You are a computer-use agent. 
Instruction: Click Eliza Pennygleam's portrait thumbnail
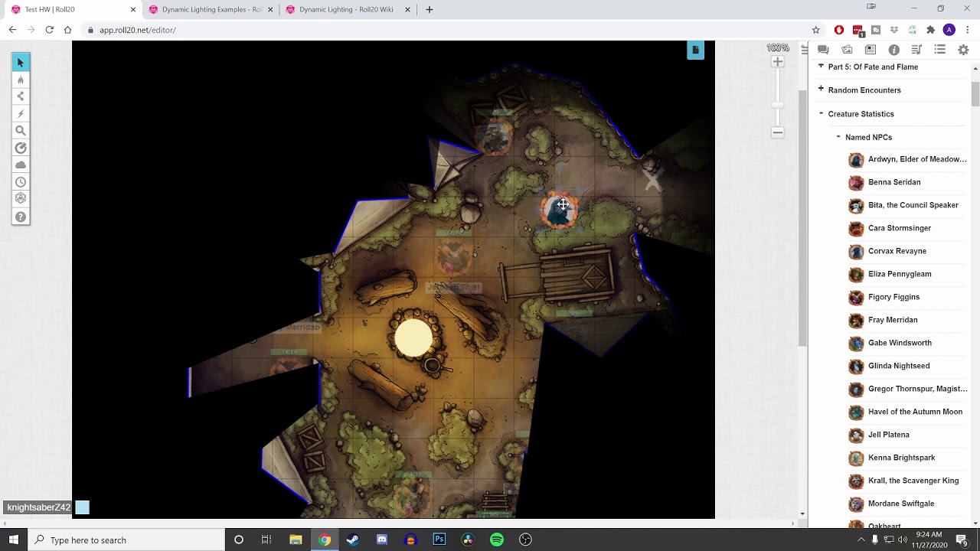click(856, 274)
